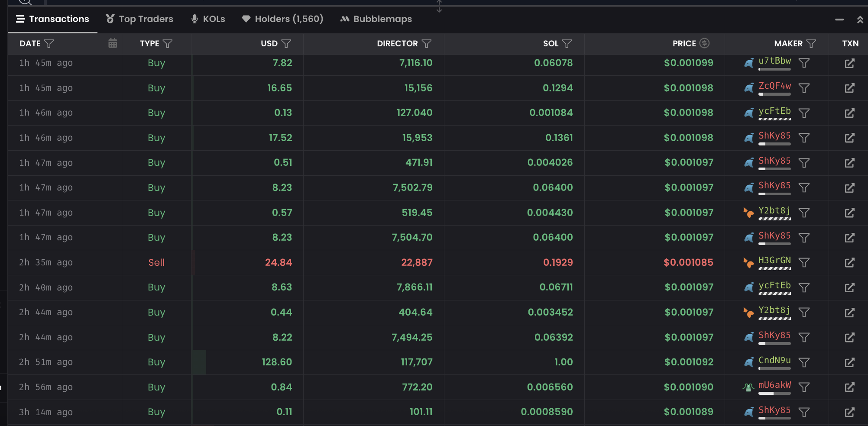
Task: Filter by maker CndN9u funnel icon
Action: (804, 362)
